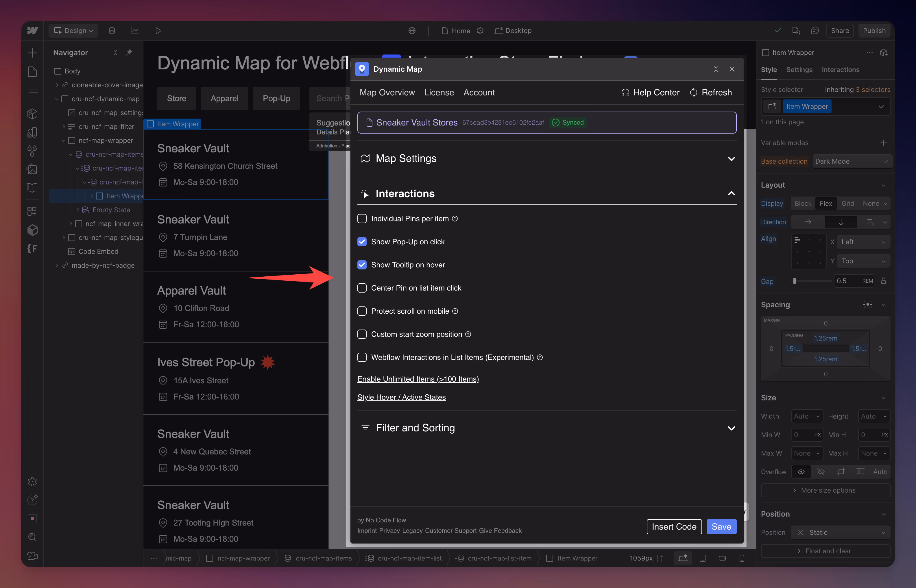This screenshot has height=588, width=916.
Task: Open the Design mode dropdown
Action: (x=73, y=31)
